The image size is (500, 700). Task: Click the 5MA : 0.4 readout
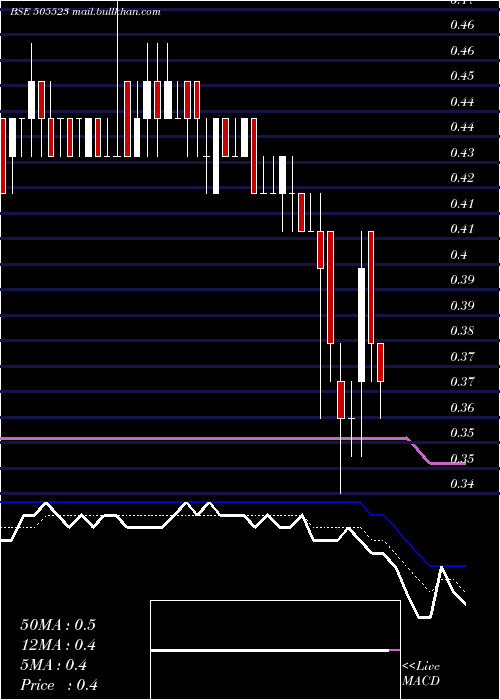54,665
